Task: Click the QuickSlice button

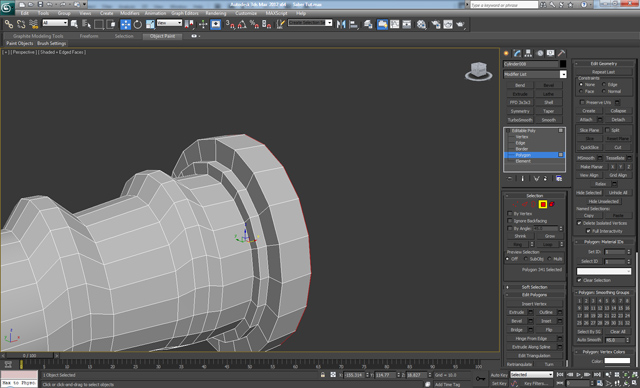Action: pyautogui.click(x=589, y=147)
